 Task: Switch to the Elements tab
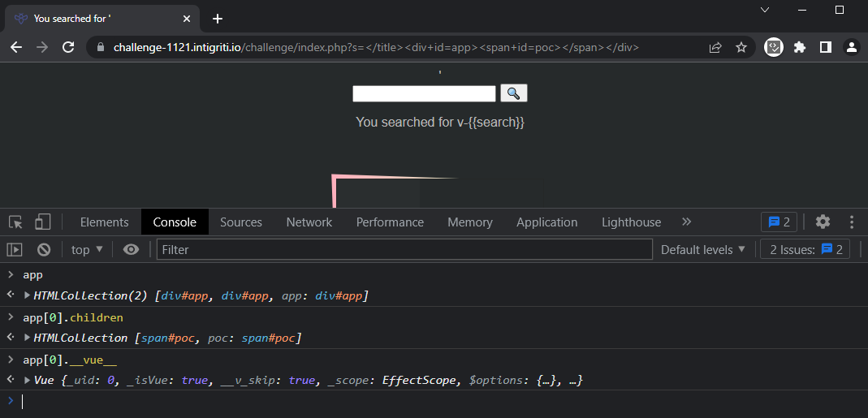pyautogui.click(x=104, y=222)
